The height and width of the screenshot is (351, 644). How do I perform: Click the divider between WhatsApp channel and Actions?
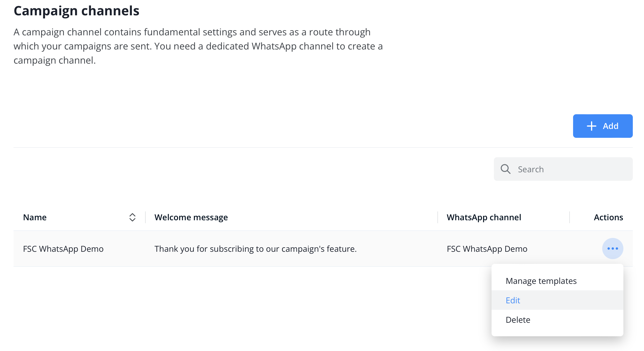570,217
